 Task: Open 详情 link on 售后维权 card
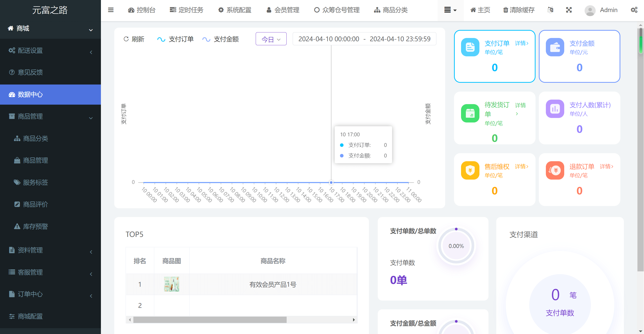(521, 166)
